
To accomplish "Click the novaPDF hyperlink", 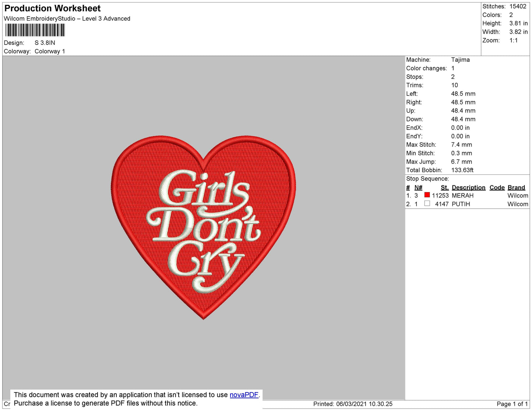I will pos(244,395).
